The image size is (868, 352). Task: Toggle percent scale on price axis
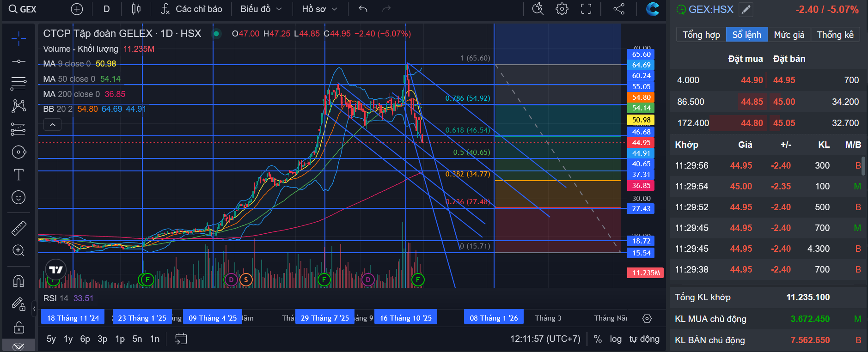point(598,339)
